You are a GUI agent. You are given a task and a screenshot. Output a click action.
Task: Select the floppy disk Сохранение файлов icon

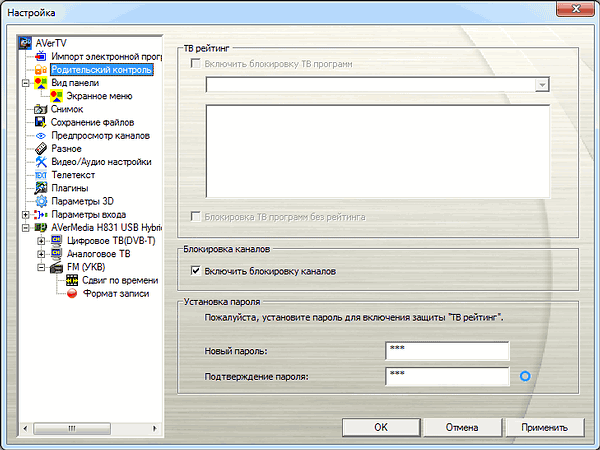click(41, 122)
